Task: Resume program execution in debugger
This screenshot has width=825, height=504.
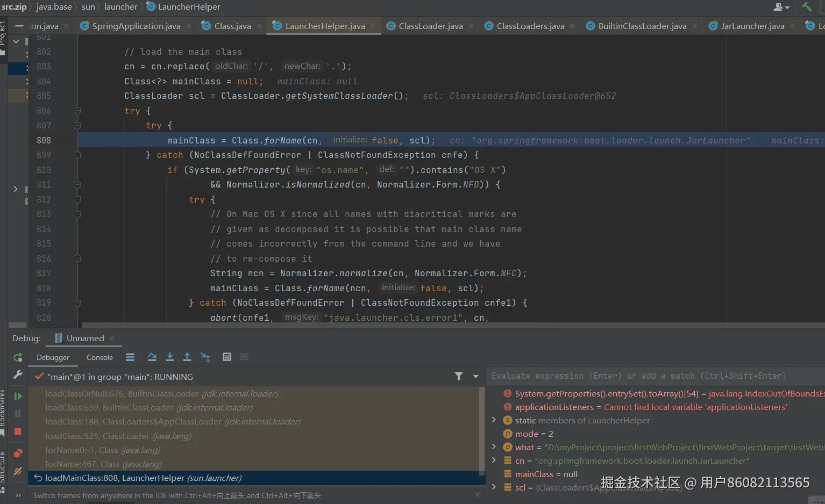Action: (x=18, y=396)
